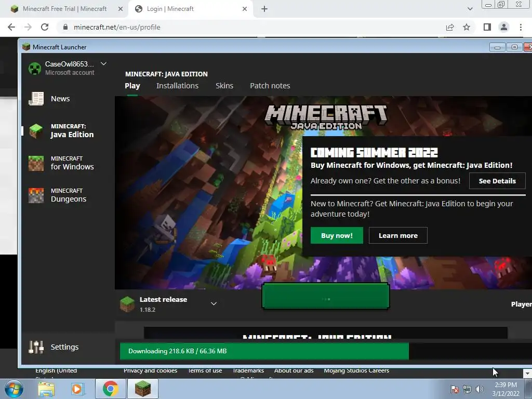This screenshot has height=399, width=532.
Task: Click the Downloading progress bar
Action: [326, 351]
